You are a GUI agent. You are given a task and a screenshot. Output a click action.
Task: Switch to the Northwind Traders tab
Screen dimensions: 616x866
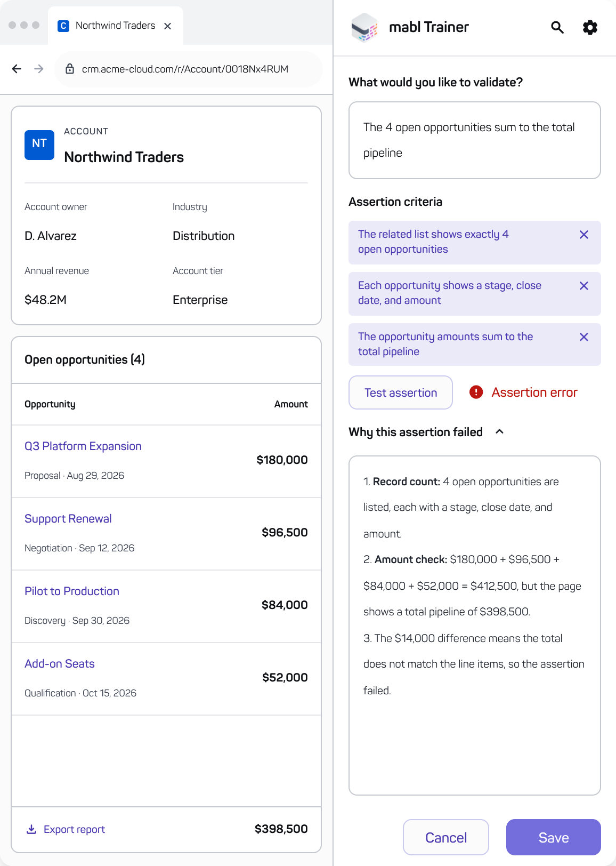click(x=116, y=26)
